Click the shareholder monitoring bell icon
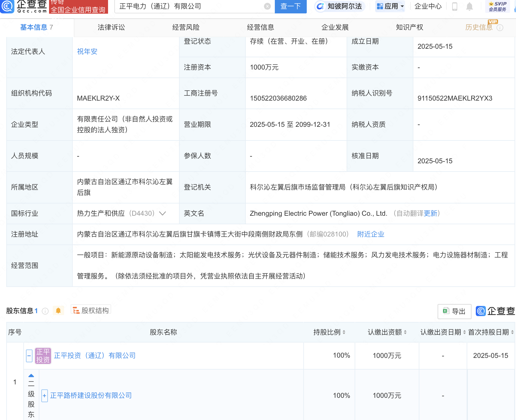 [58, 311]
